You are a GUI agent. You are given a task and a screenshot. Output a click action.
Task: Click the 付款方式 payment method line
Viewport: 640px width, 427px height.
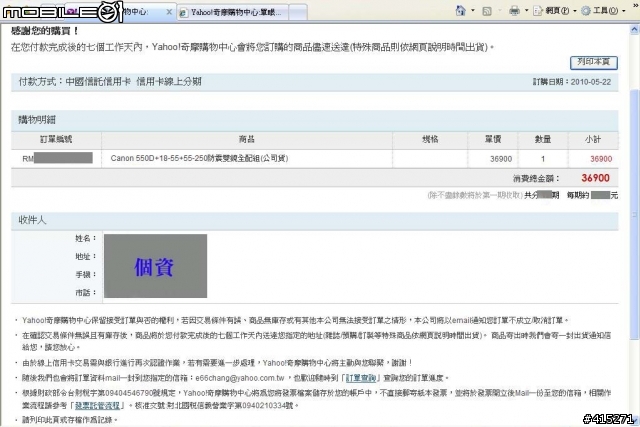point(110,82)
